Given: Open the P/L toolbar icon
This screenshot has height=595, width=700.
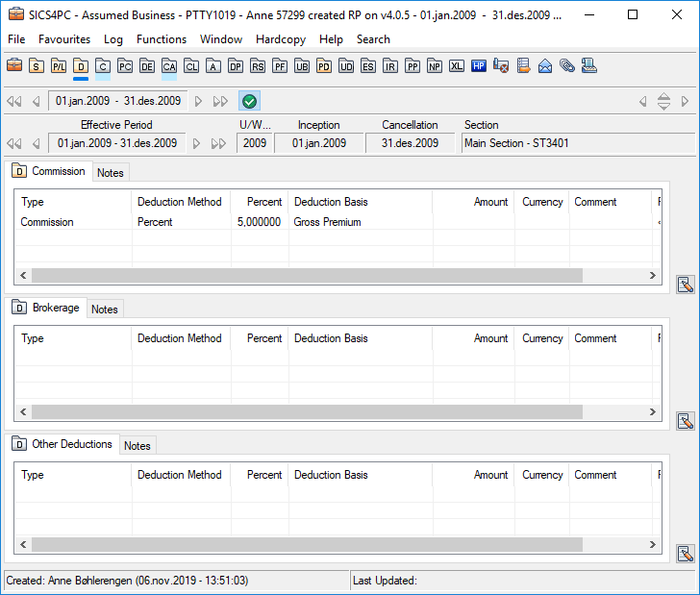Looking at the screenshot, I should coord(59,66).
